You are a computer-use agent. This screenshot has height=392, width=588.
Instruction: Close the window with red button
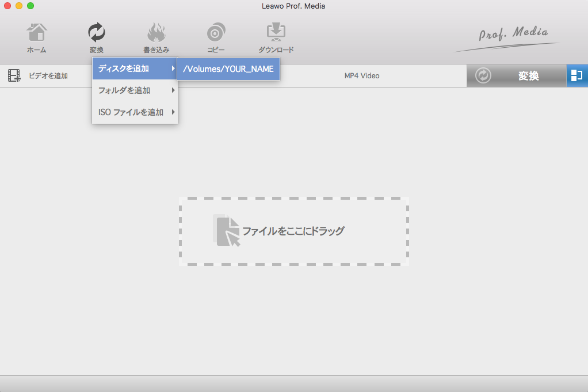(x=7, y=6)
